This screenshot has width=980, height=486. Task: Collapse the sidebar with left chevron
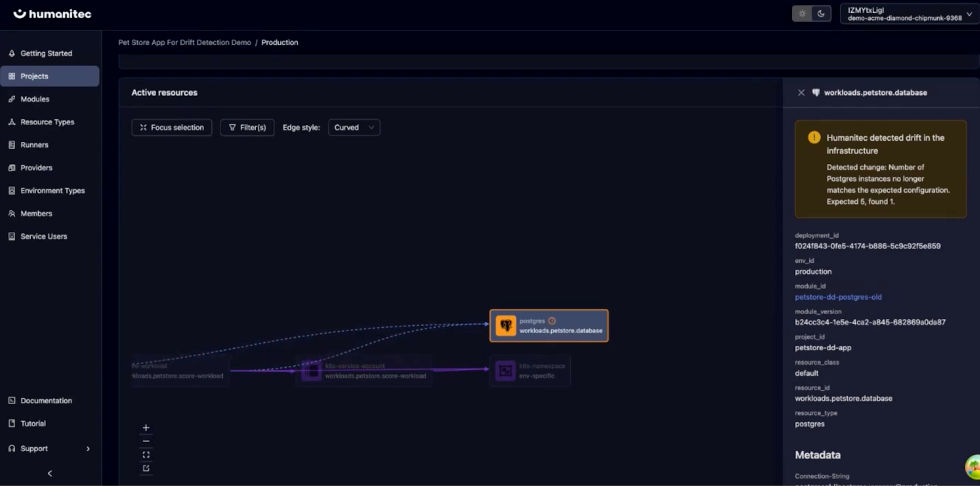tap(50, 473)
